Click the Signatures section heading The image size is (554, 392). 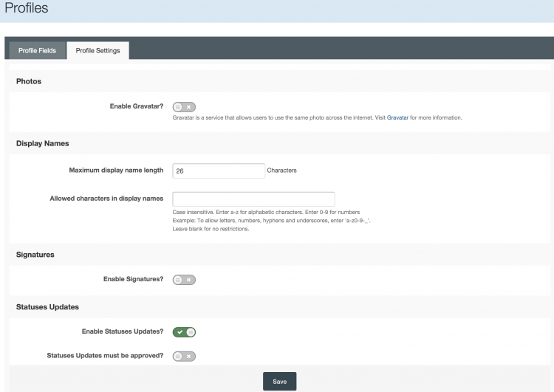pyautogui.click(x=35, y=255)
